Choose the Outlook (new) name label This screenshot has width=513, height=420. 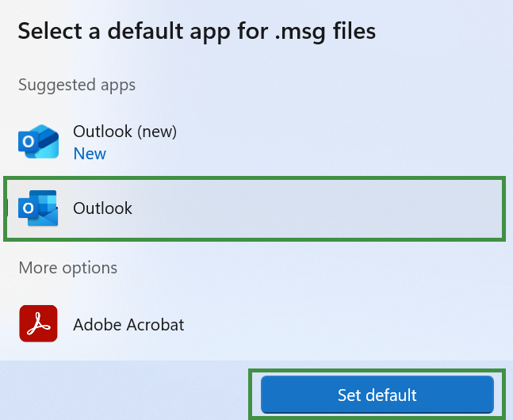[124, 132]
